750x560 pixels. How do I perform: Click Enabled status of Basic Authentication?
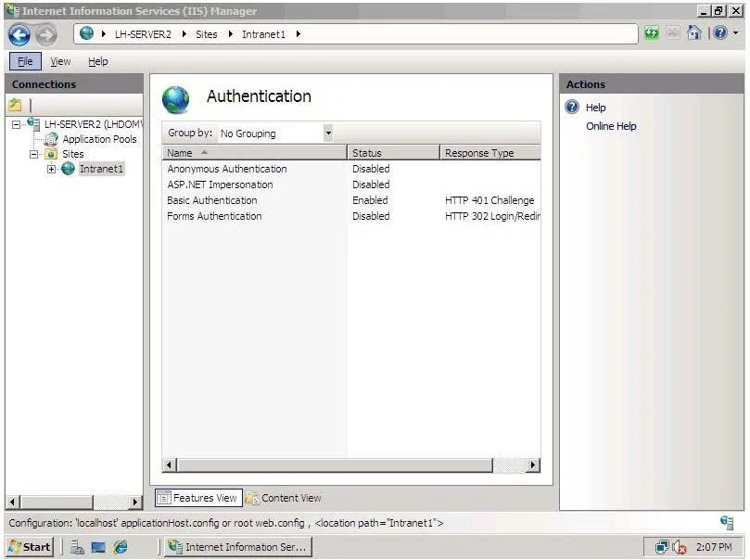tap(370, 200)
